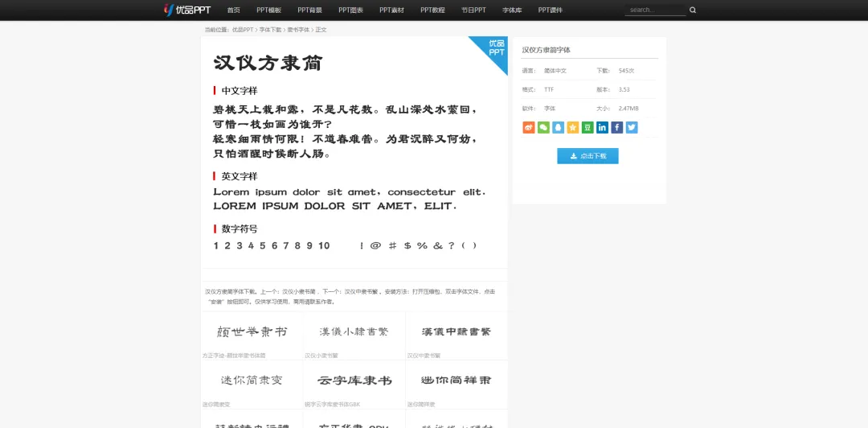Share on Twitter icon
The height and width of the screenshot is (428, 868).
pyautogui.click(x=632, y=127)
